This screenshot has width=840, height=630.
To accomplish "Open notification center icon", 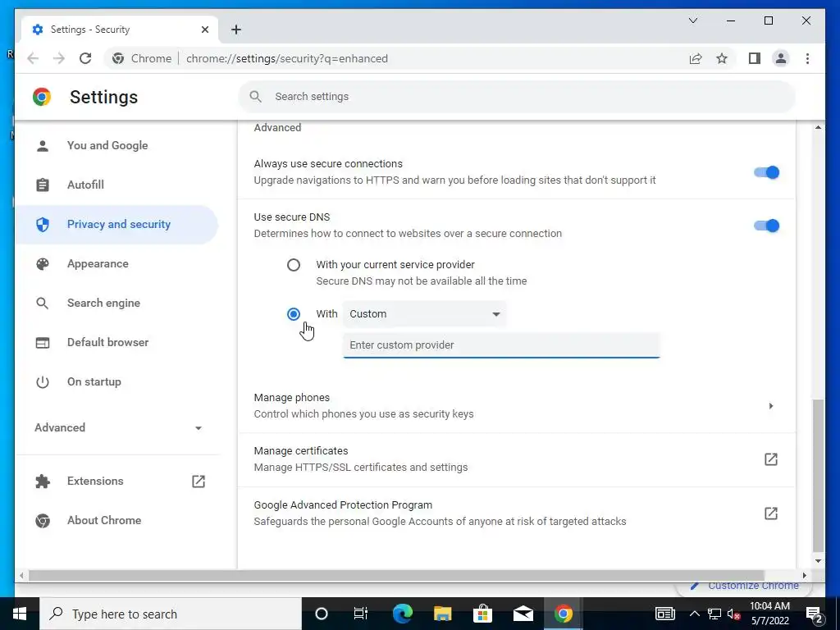I will [x=813, y=614].
